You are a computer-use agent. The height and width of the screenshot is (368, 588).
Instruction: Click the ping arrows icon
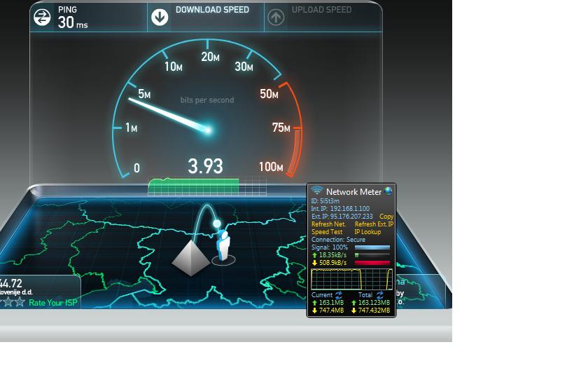tap(43, 18)
